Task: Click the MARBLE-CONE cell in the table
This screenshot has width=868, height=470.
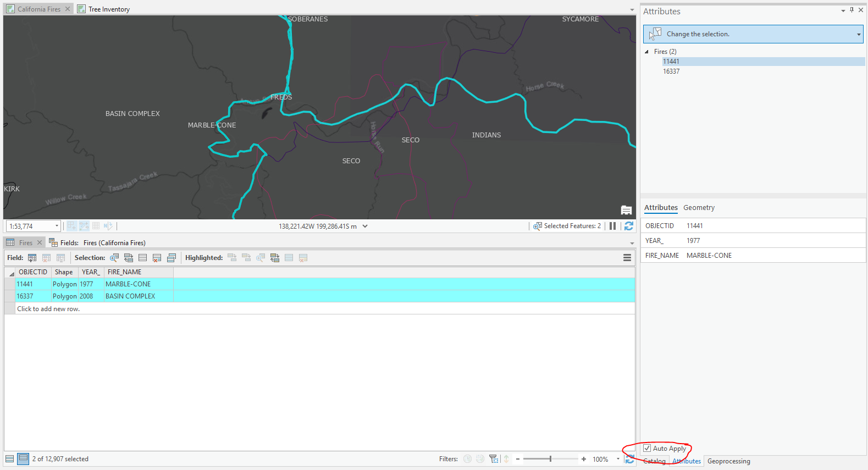Action: point(139,284)
